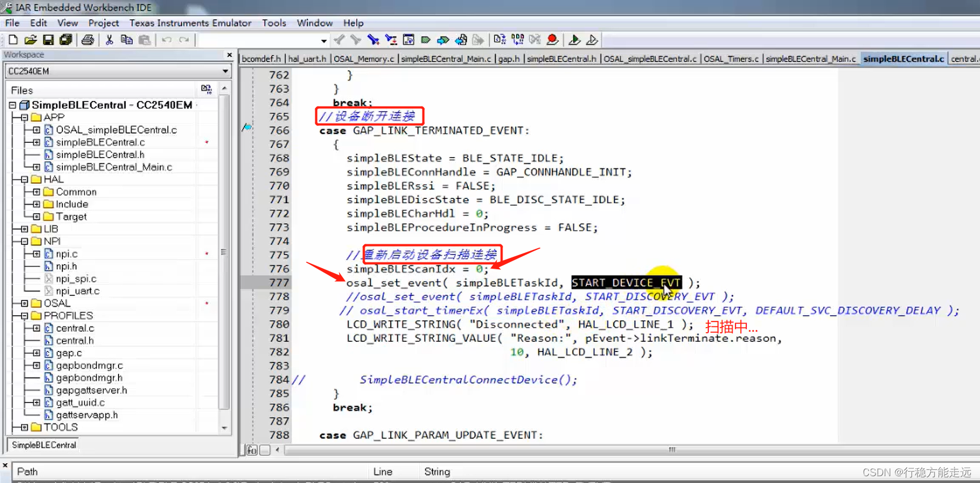Click the f0 function button below editor
This screenshot has height=483, width=980.
252,450
